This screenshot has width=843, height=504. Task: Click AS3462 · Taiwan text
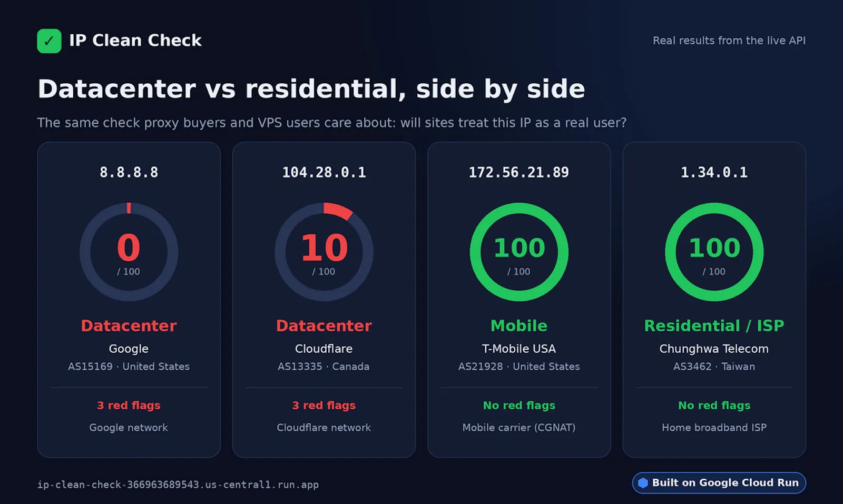(x=714, y=367)
